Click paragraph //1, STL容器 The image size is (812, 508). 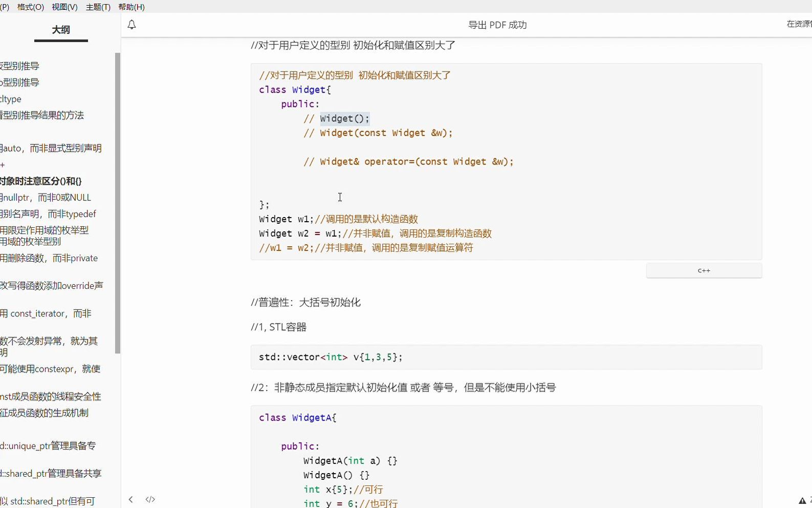pyautogui.click(x=278, y=327)
